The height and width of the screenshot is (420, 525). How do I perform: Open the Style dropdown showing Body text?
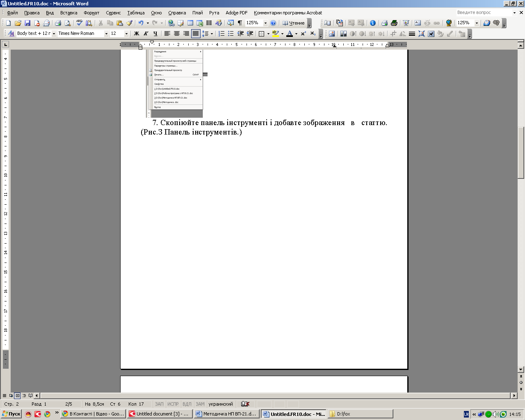point(54,34)
